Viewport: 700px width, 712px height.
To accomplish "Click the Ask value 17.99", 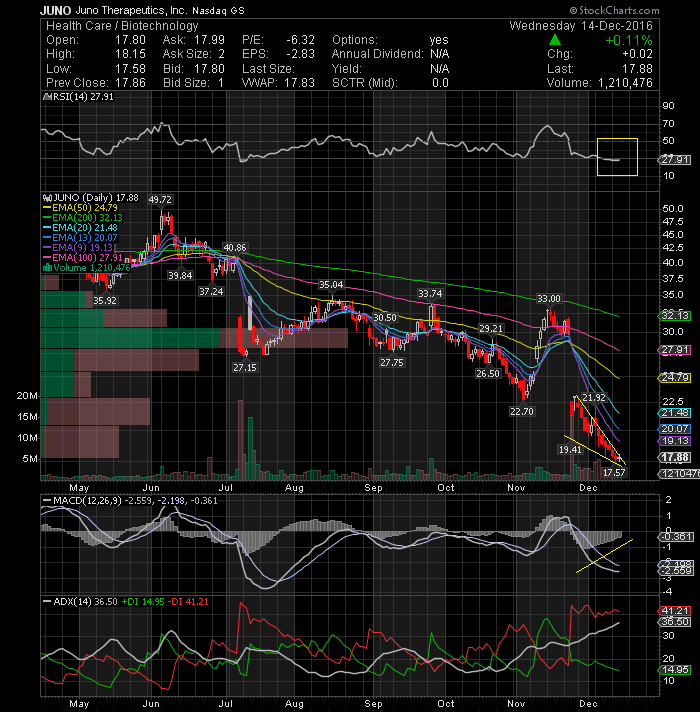I will coord(209,40).
